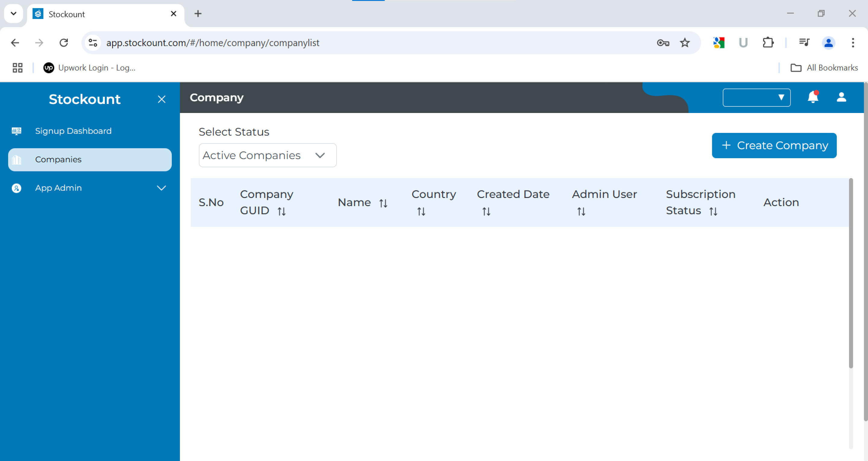Sort by Created Date arrows

click(486, 212)
